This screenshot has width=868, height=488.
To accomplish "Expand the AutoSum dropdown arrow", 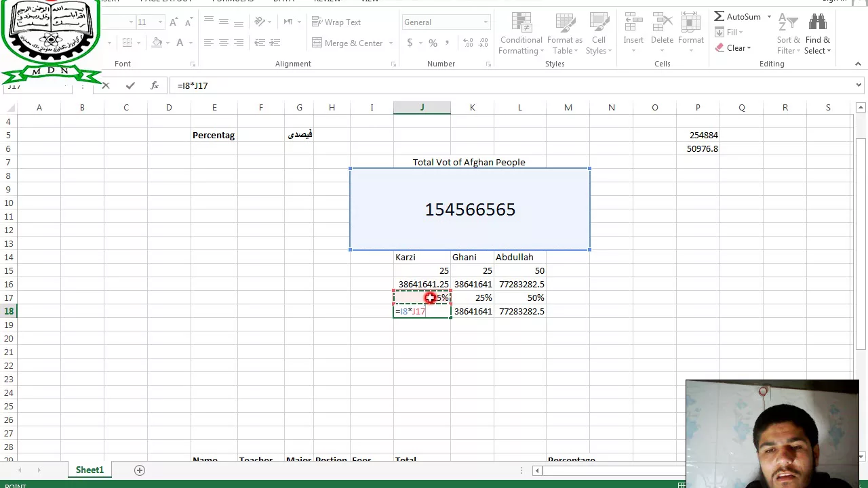I will tap(769, 16).
